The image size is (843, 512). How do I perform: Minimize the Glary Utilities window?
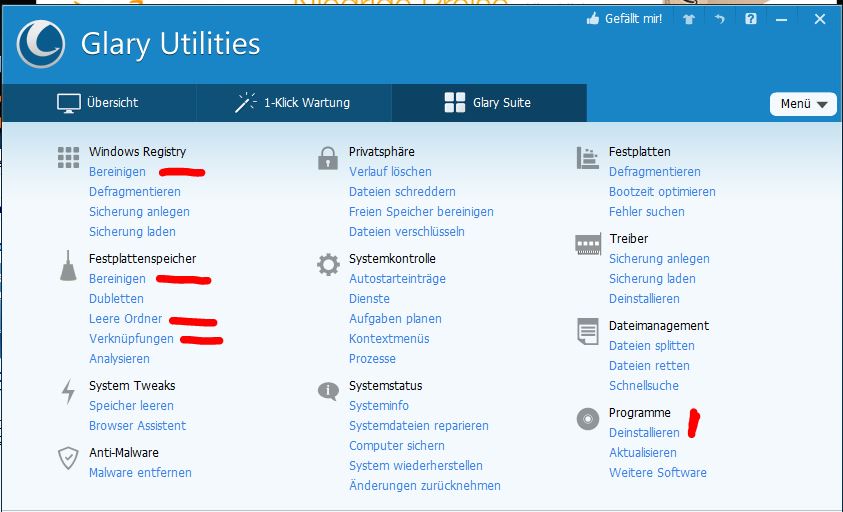[x=782, y=19]
